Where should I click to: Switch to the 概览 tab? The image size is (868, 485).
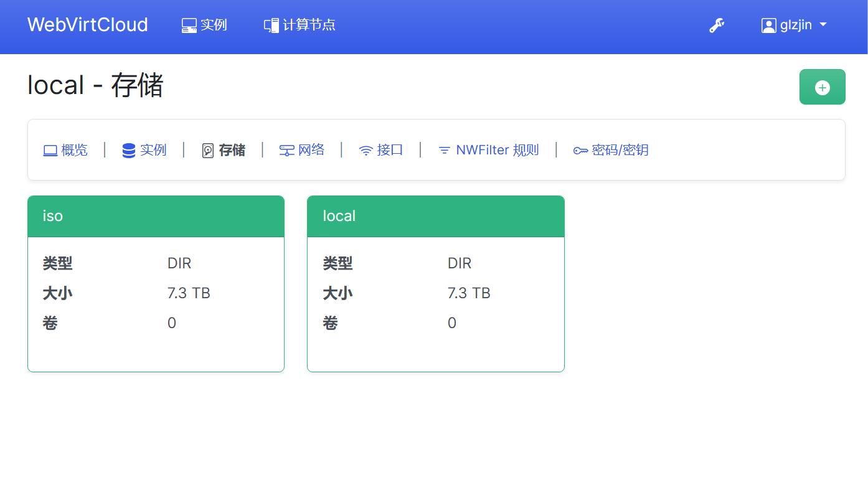[x=74, y=150]
